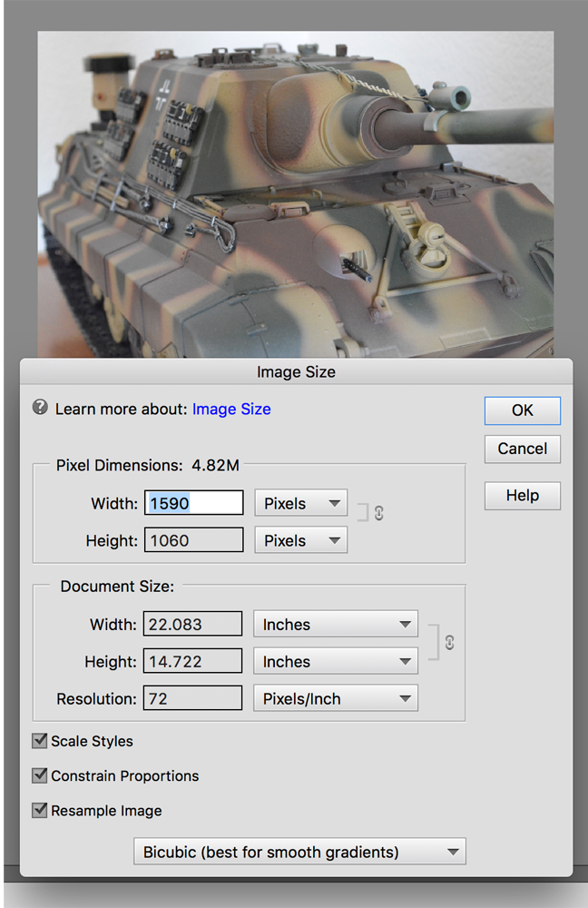Follow the Image Size learn more link

[231, 409]
